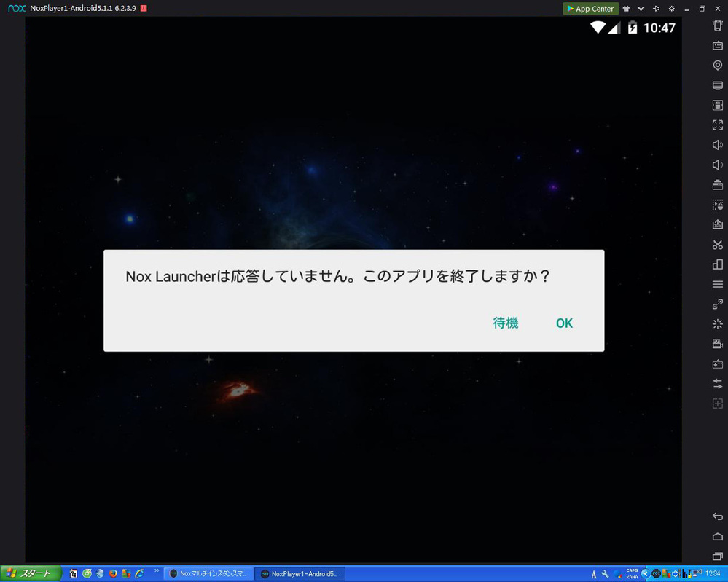Open the Windows スタート button

(31, 573)
